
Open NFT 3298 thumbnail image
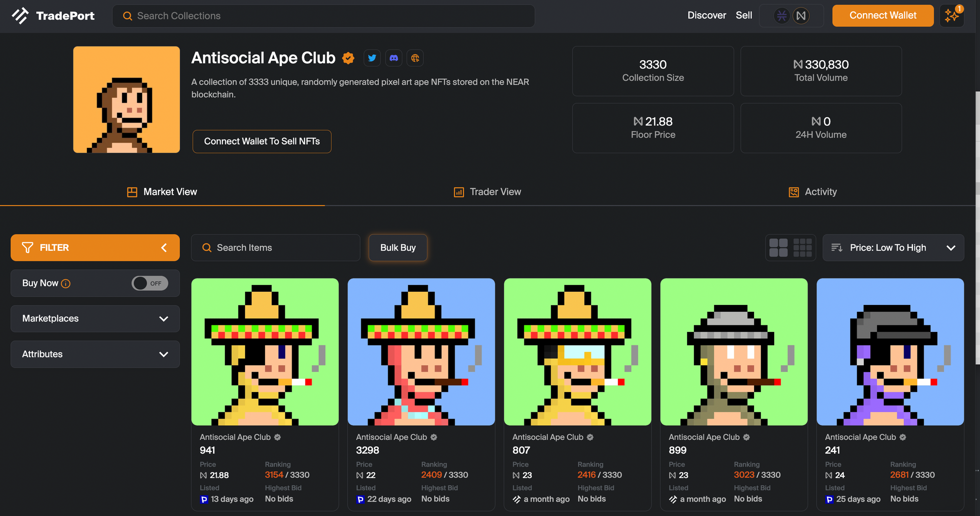(x=421, y=352)
